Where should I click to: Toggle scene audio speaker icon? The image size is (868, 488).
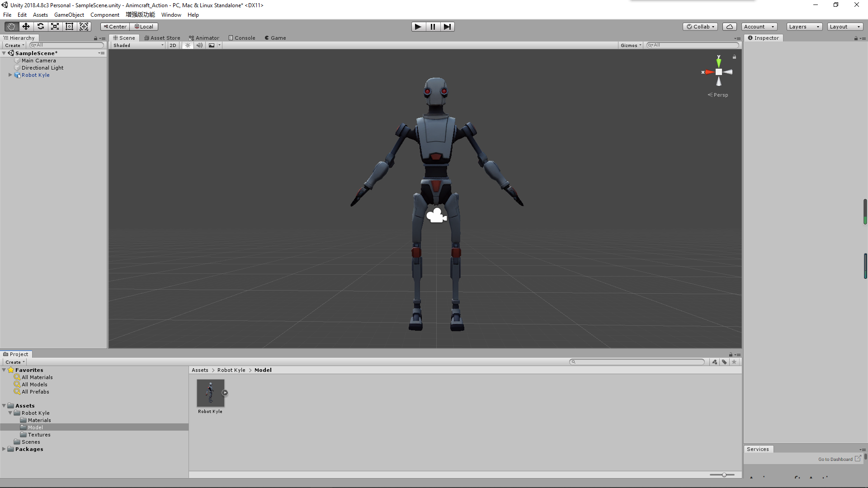(199, 45)
